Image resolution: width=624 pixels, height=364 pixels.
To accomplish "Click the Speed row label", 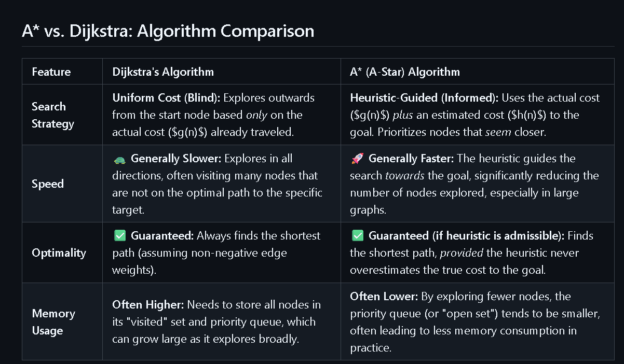I will pos(48,184).
